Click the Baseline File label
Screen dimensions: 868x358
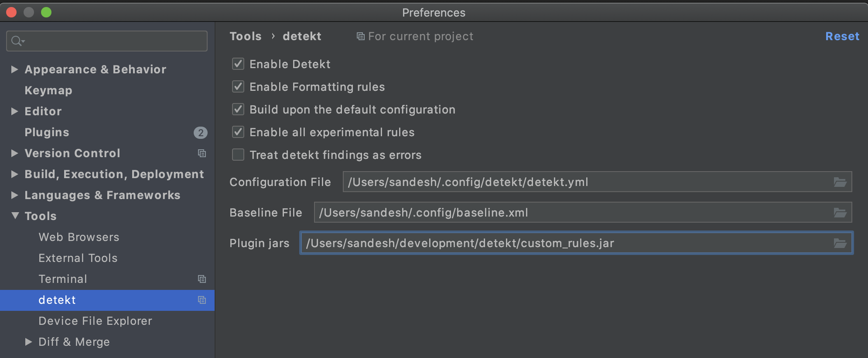click(266, 213)
